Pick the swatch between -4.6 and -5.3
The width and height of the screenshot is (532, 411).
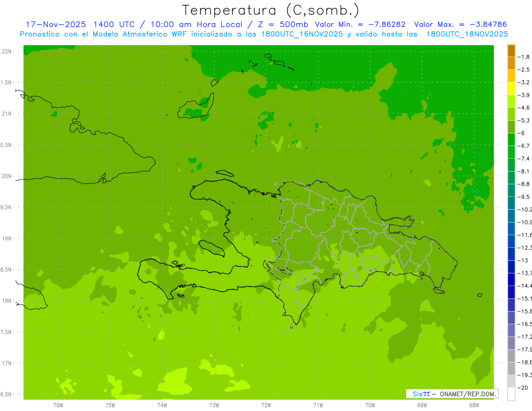[x=511, y=114]
